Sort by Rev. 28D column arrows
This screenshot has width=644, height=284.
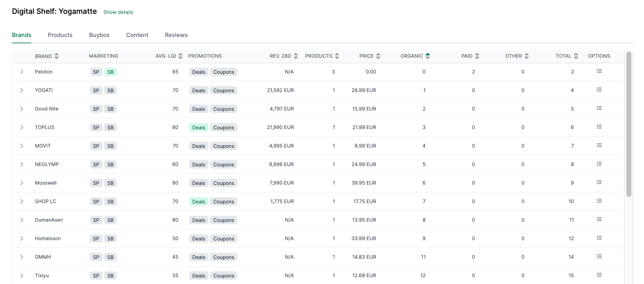[296, 56]
